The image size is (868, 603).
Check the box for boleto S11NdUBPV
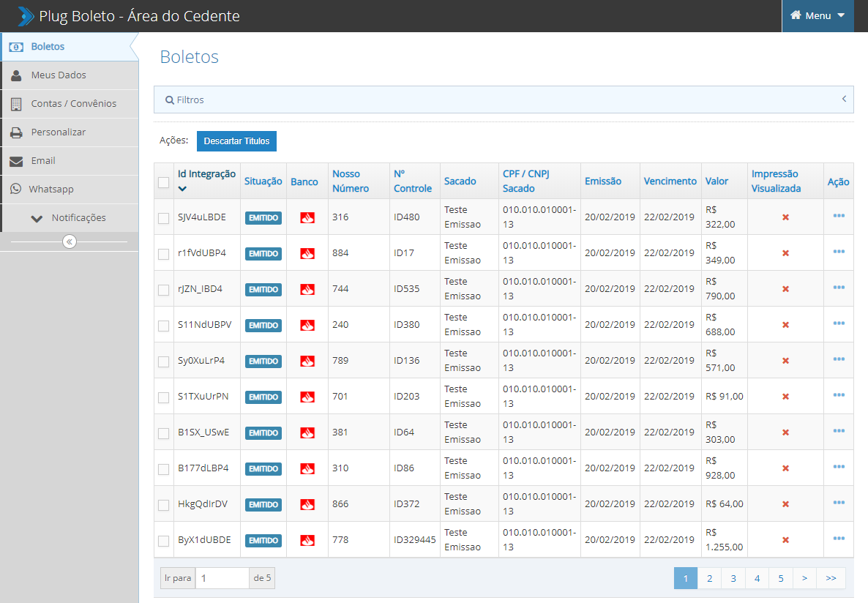163,326
